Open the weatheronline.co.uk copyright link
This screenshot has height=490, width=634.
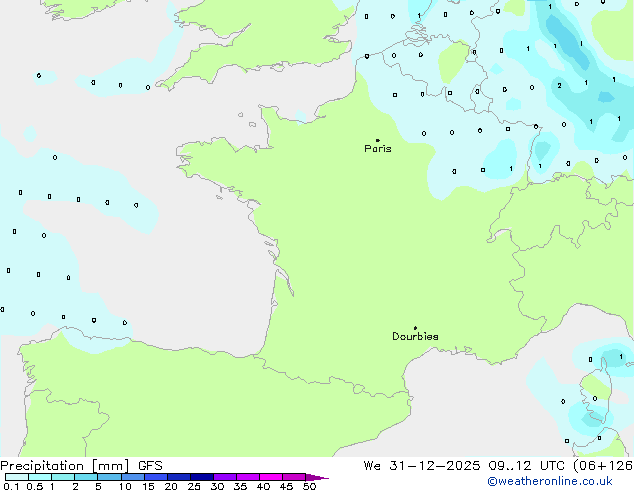pyautogui.click(x=549, y=481)
